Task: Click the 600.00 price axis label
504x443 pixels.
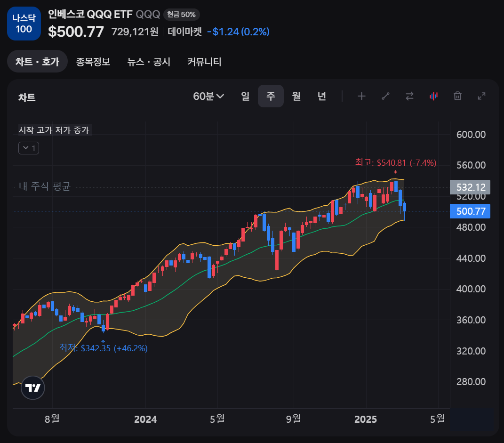Action: 471,134
